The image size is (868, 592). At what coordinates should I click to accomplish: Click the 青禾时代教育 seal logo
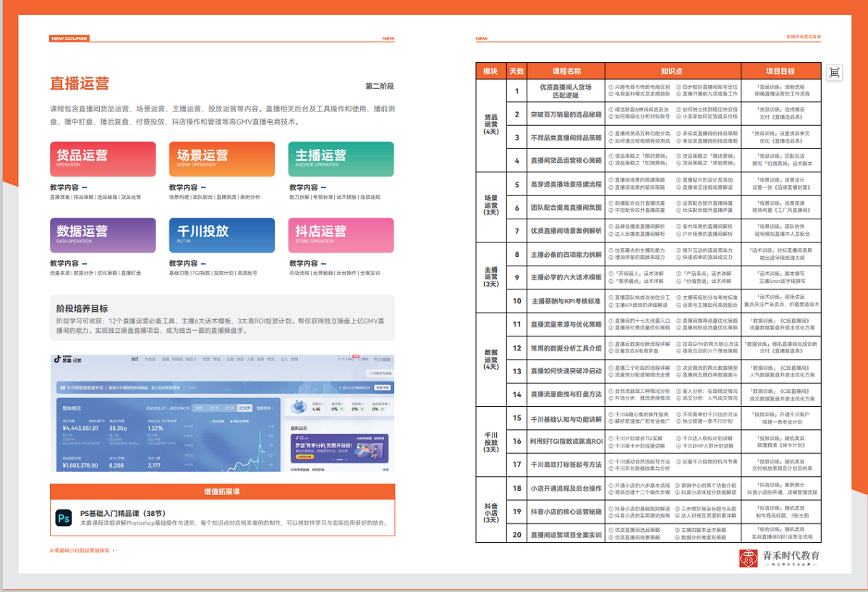[x=748, y=558]
